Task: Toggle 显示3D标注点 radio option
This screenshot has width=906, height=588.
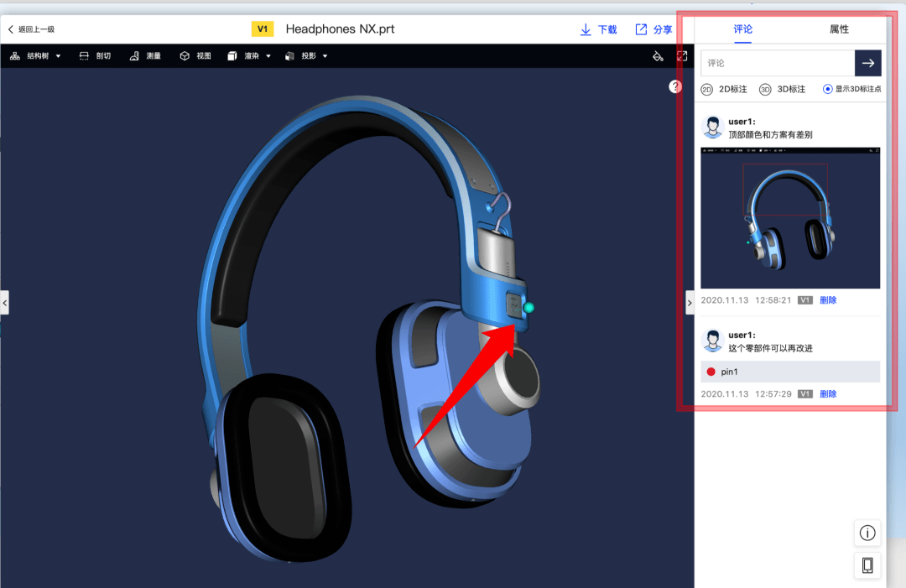Action: coord(827,89)
